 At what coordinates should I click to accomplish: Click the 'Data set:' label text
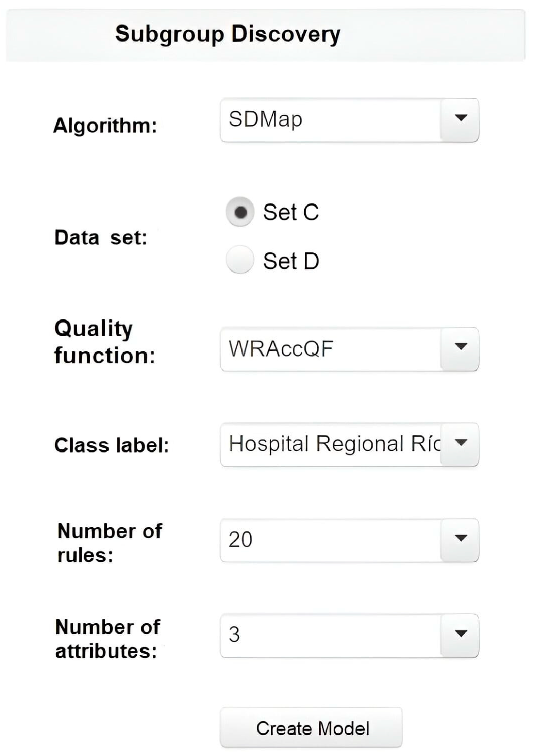click(x=101, y=237)
